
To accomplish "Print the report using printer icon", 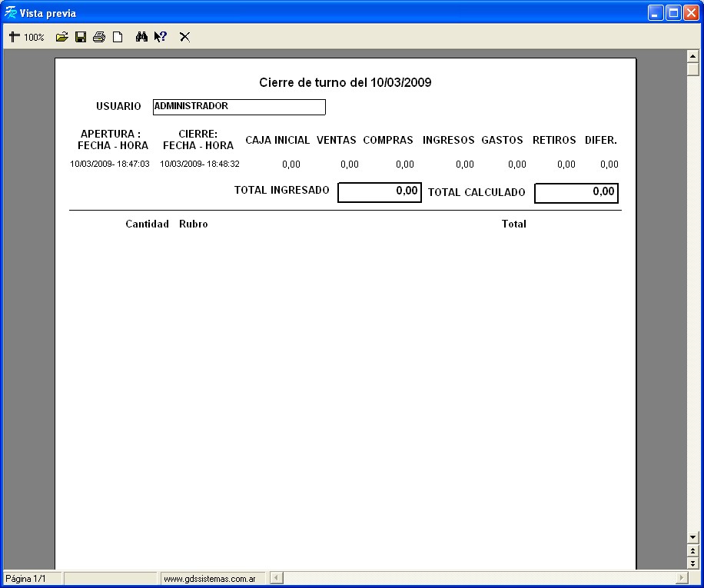I will (99, 37).
